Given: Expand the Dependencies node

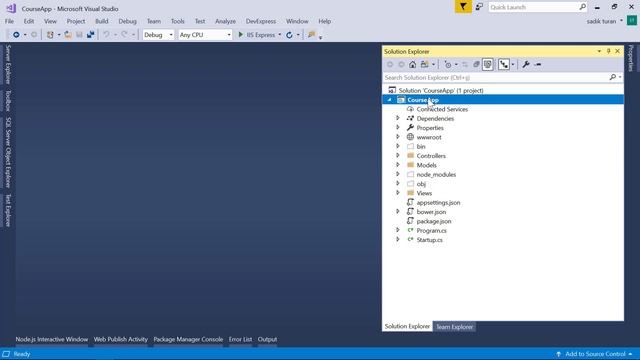Looking at the screenshot, I should 398,118.
